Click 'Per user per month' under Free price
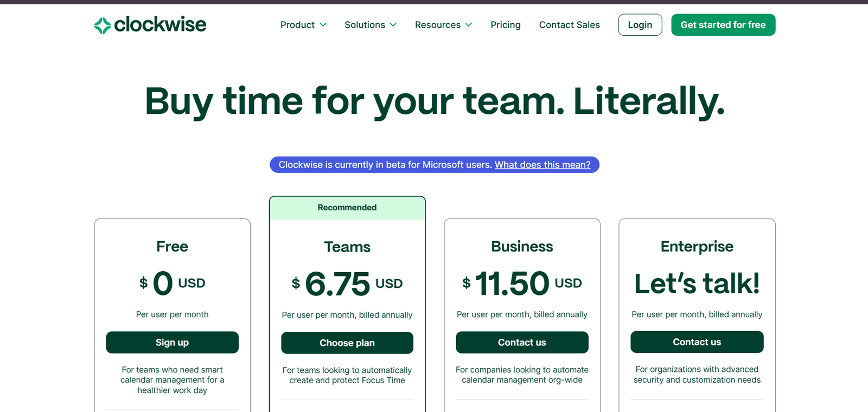868x412 pixels. (x=173, y=314)
